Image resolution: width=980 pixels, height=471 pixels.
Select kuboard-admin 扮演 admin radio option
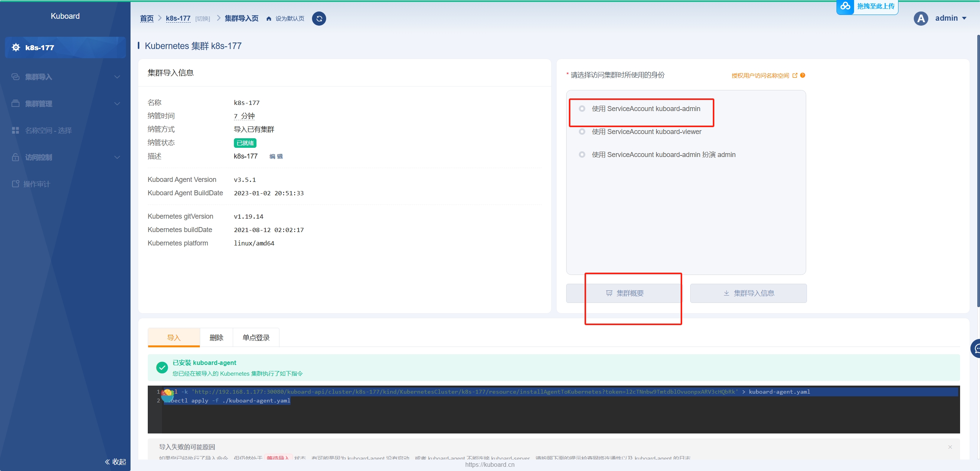582,155
